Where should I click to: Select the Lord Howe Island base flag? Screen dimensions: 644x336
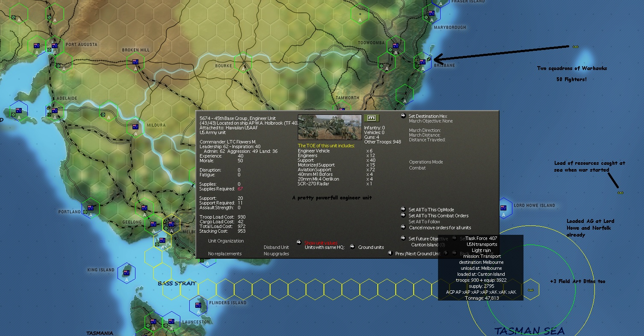pyautogui.click(x=503, y=208)
